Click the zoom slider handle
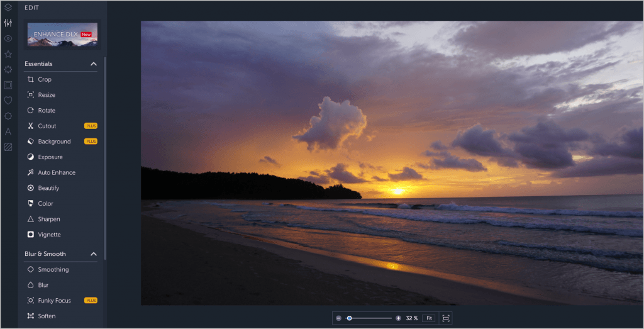The width and height of the screenshot is (644, 329). (349, 318)
